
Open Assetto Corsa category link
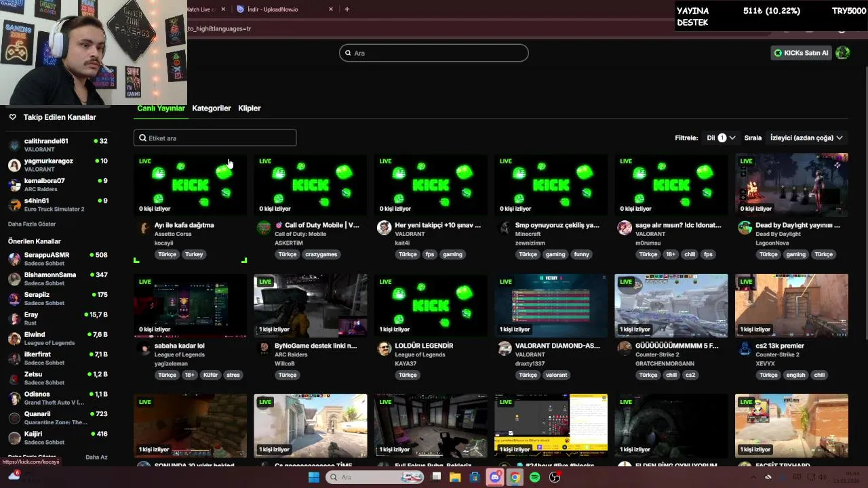173,234
